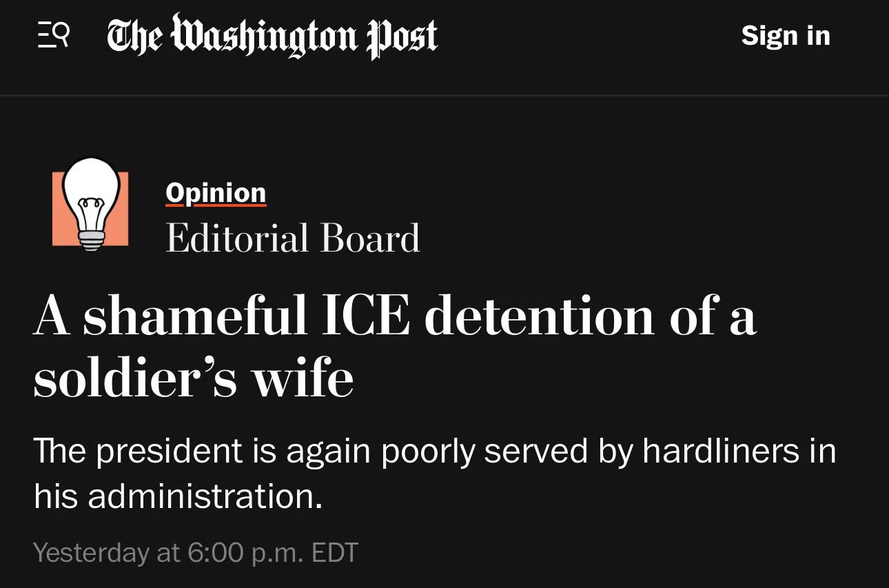Open the Opinion section link
Screen dimensions: 889x588
215,193
